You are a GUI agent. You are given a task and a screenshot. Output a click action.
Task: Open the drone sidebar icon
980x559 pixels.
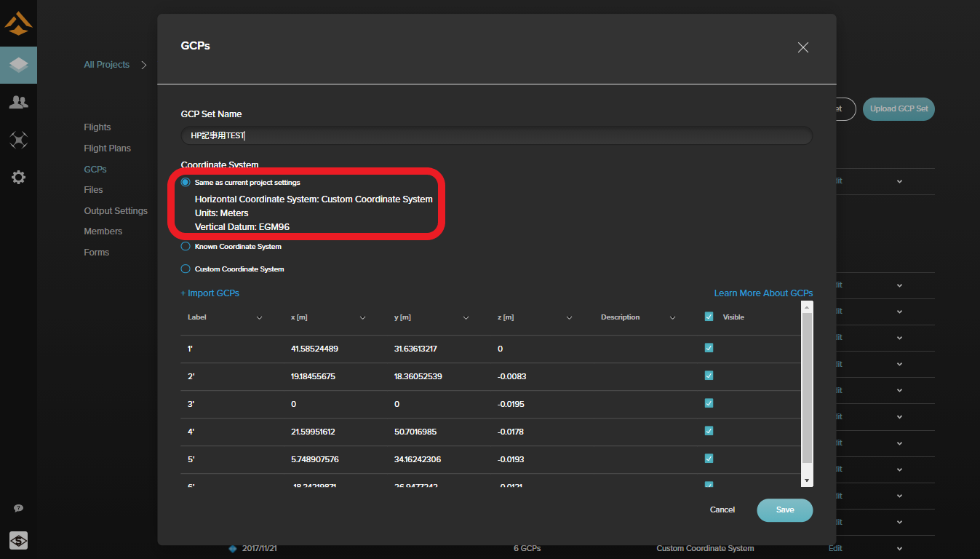click(x=18, y=140)
